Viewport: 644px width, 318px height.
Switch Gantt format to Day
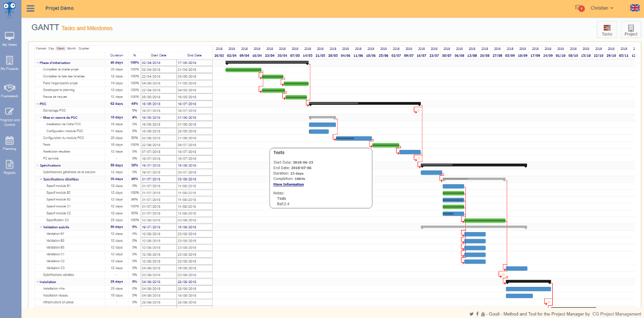click(x=52, y=48)
